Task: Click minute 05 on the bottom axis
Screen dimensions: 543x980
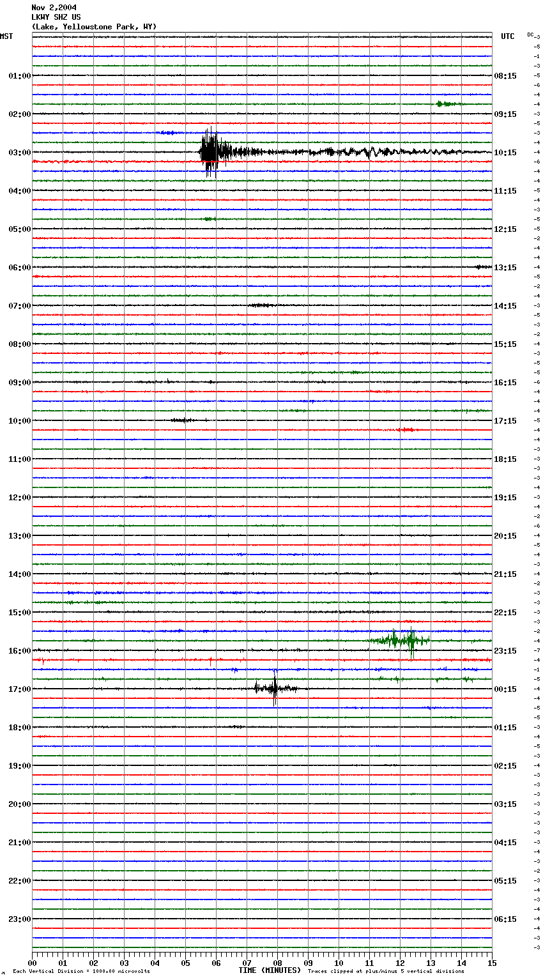Action: [x=185, y=963]
